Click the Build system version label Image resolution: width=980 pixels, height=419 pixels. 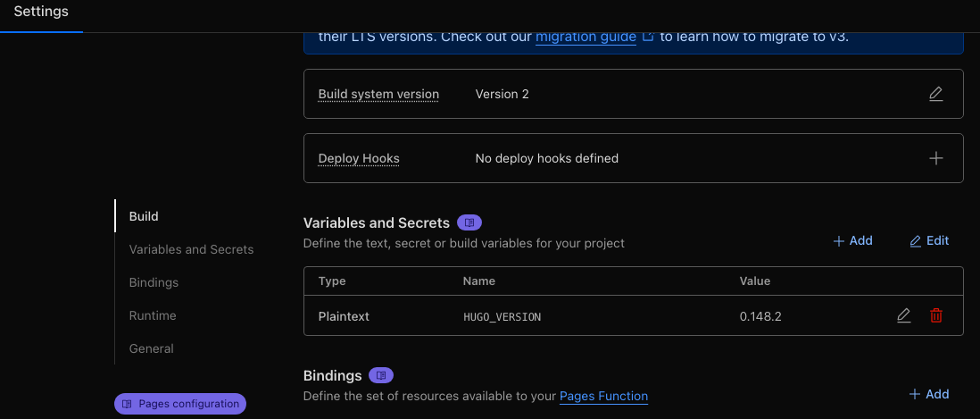click(378, 95)
